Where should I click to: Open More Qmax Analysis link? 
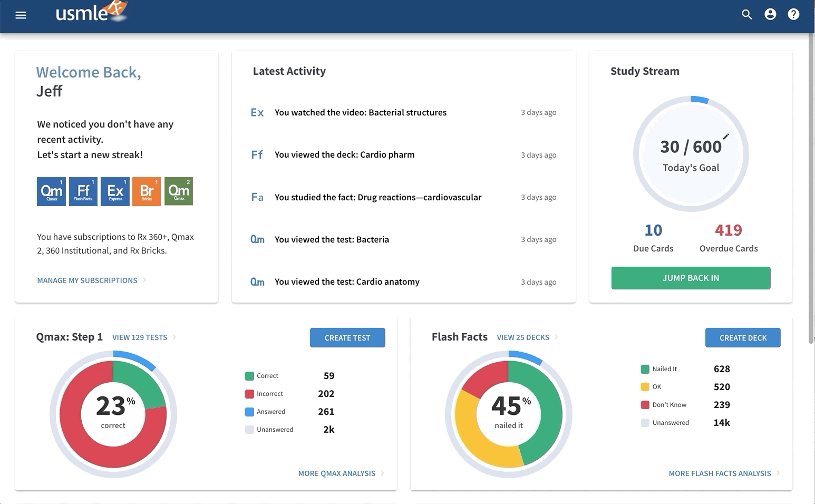point(337,473)
